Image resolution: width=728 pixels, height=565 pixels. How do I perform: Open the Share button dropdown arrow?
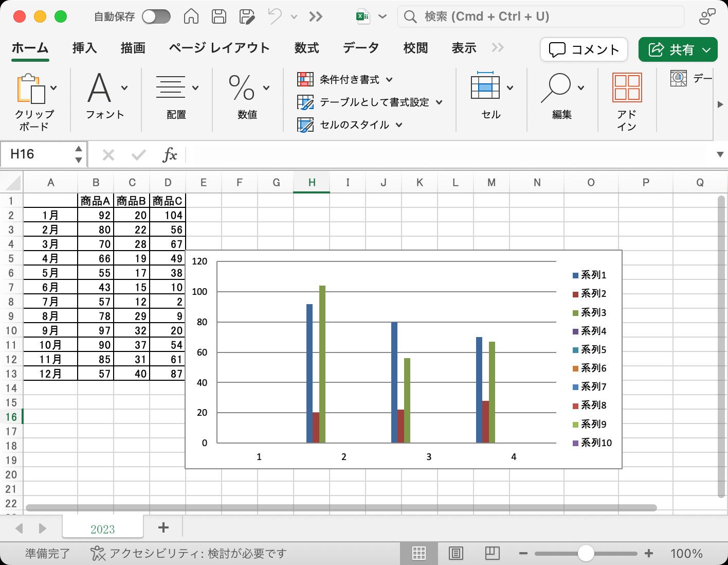[x=707, y=50]
